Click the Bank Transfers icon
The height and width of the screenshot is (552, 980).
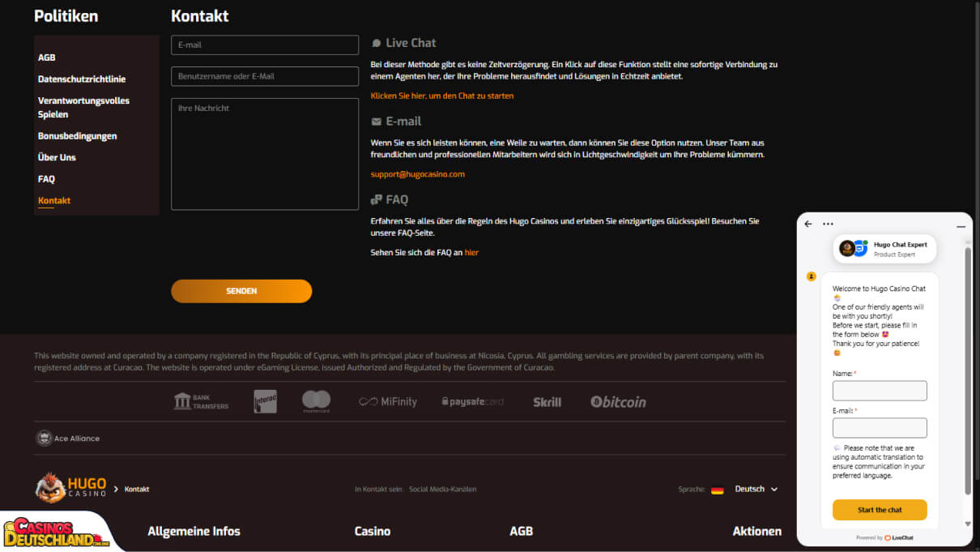click(201, 401)
